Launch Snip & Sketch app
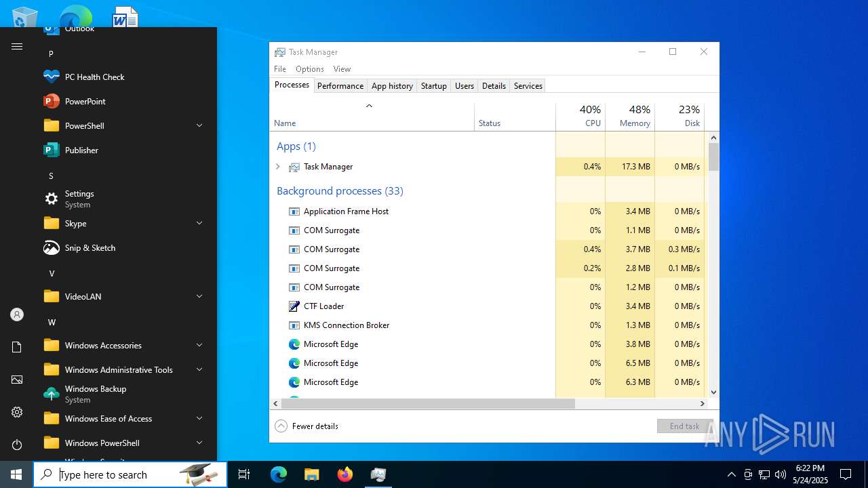Viewport: 868px width, 488px height. (x=123, y=247)
